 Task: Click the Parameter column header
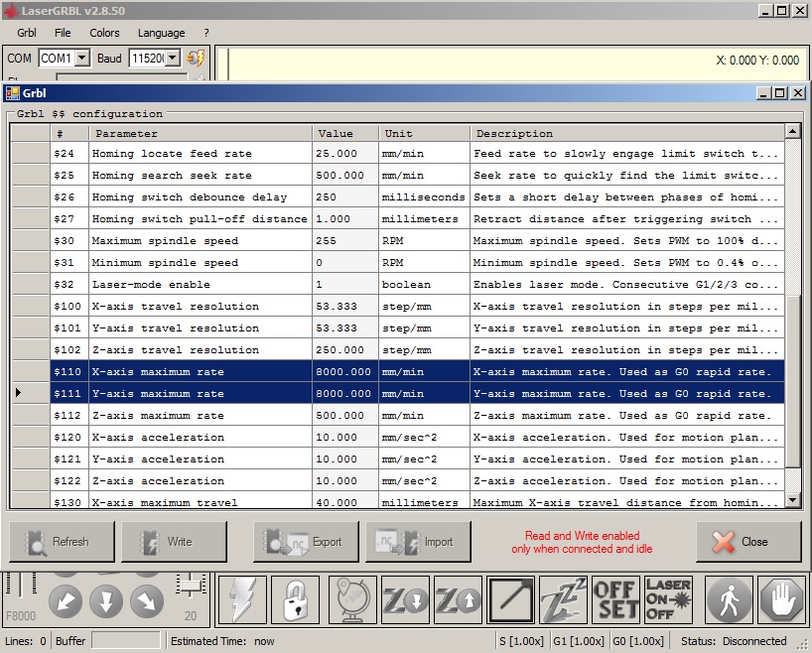201,134
